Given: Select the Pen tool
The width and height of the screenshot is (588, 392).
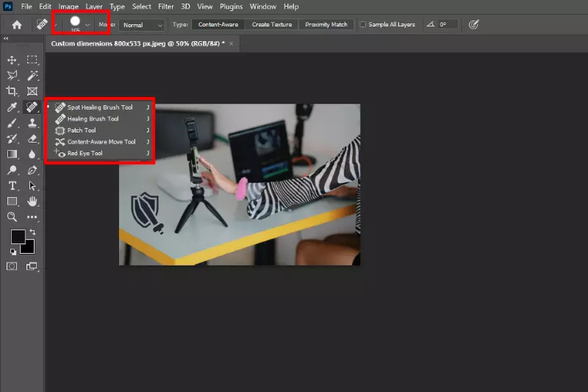Looking at the screenshot, I should [32, 171].
